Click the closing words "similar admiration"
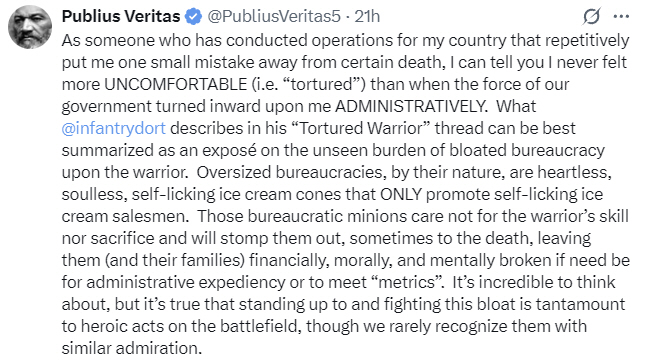The height and width of the screenshot is (364, 649). (x=130, y=348)
